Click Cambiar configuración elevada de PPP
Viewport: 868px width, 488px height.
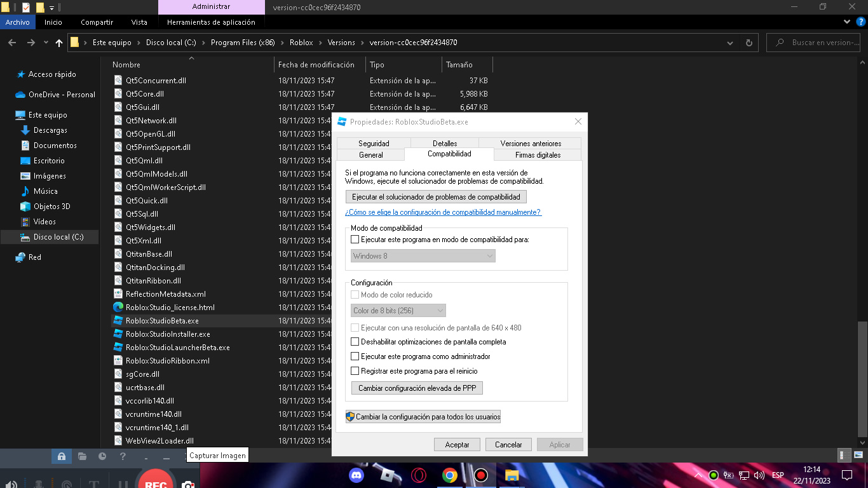coord(417,388)
